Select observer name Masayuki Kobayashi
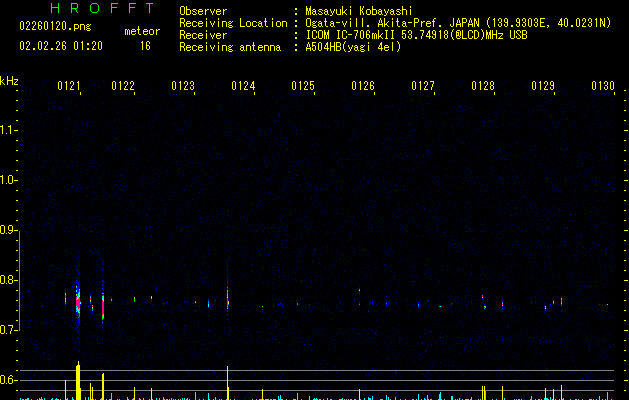629x400 pixels. [359, 11]
